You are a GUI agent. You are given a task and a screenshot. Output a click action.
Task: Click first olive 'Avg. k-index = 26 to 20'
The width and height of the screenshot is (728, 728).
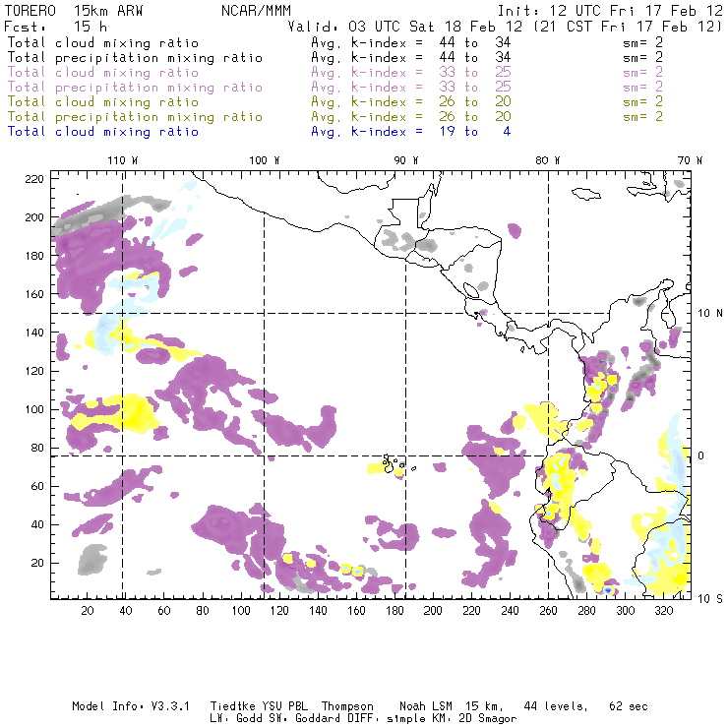coord(411,102)
